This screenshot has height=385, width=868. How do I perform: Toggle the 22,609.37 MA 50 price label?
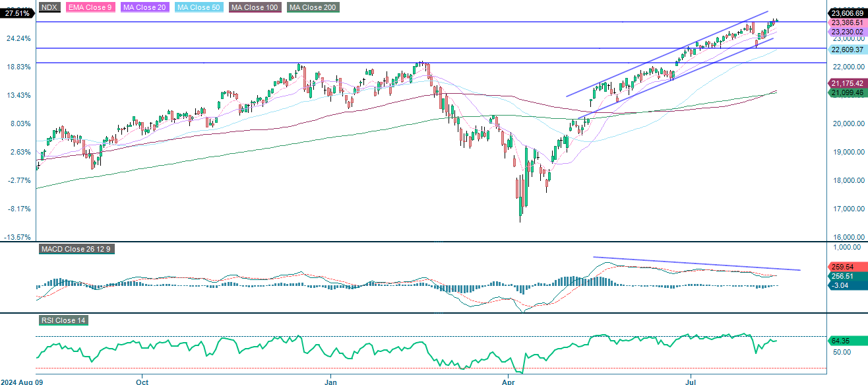point(848,50)
